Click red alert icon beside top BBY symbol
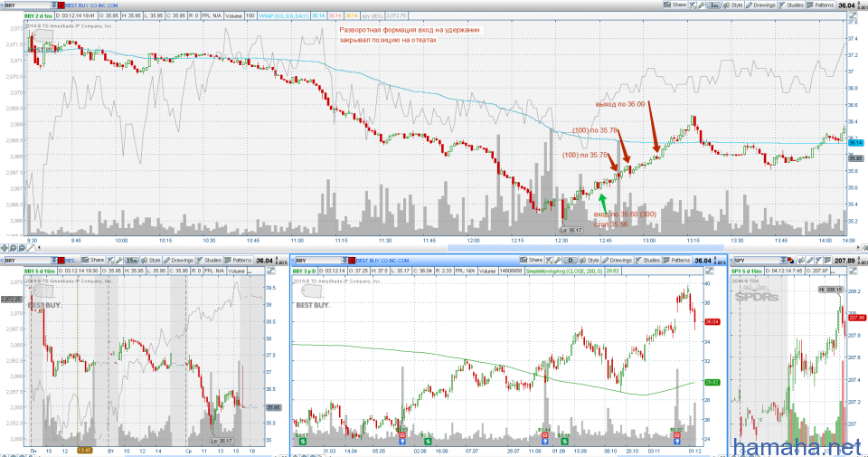868x457 pixels. click(x=61, y=5)
